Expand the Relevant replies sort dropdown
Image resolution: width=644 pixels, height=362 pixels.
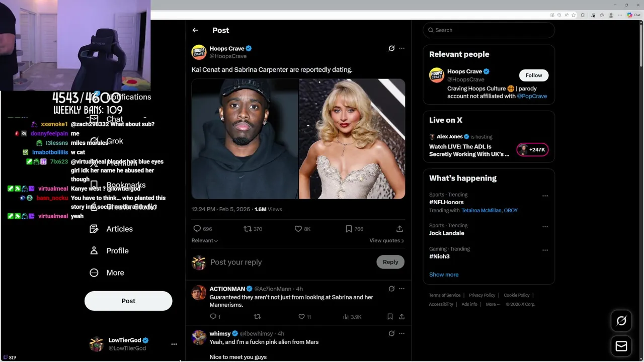[x=204, y=240]
